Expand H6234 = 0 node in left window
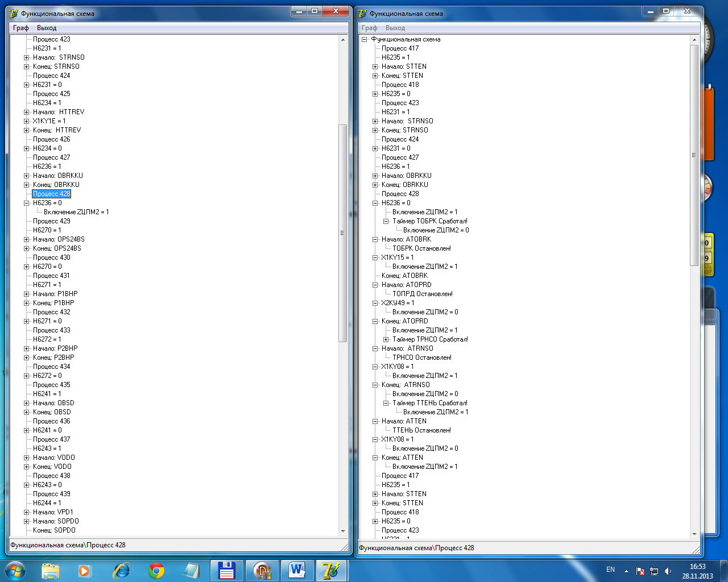The width and height of the screenshot is (728, 582). [x=26, y=148]
